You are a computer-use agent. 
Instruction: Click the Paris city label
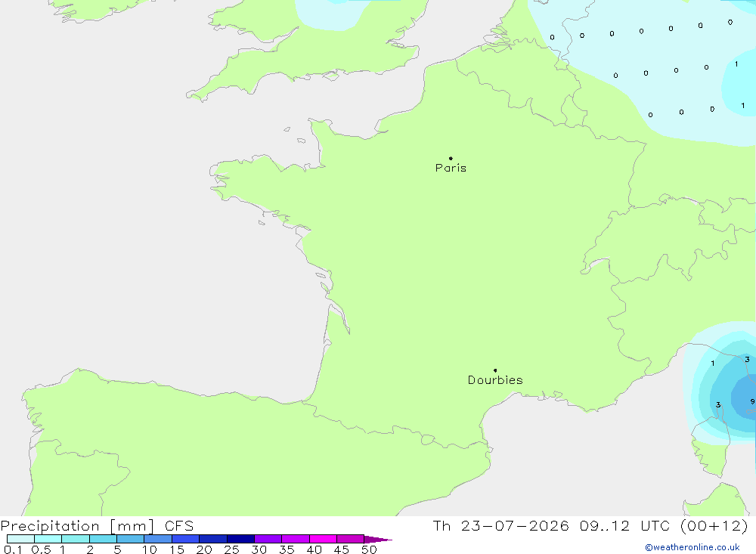coord(451,168)
